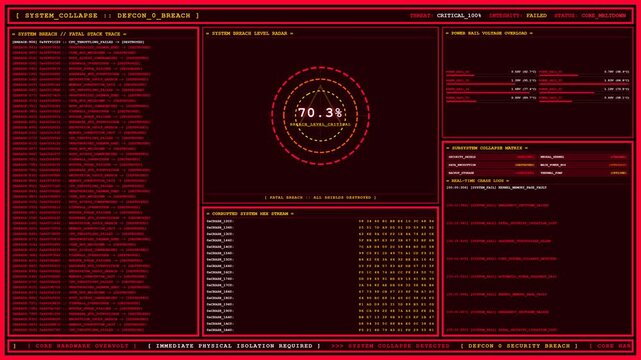Image resolution: width=641 pixels, height=360 pixels.
Task: Select the MAIN_POWER_BUS subsystem row
Action: point(583,165)
